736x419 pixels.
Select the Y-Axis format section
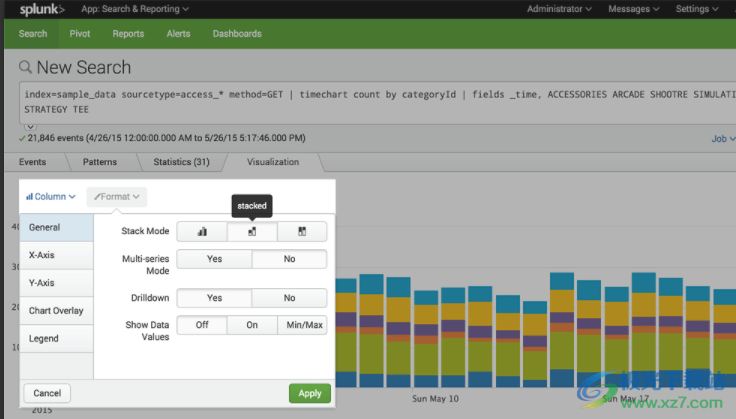56,283
